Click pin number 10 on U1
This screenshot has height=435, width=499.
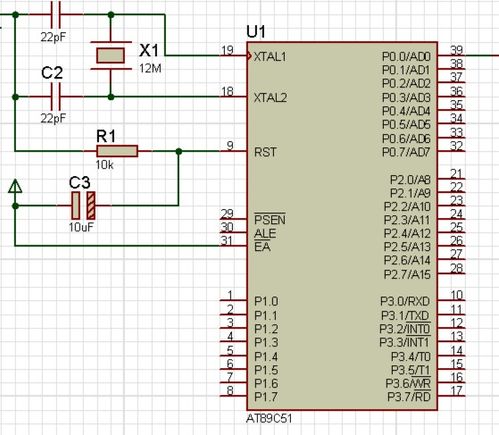(x=456, y=295)
